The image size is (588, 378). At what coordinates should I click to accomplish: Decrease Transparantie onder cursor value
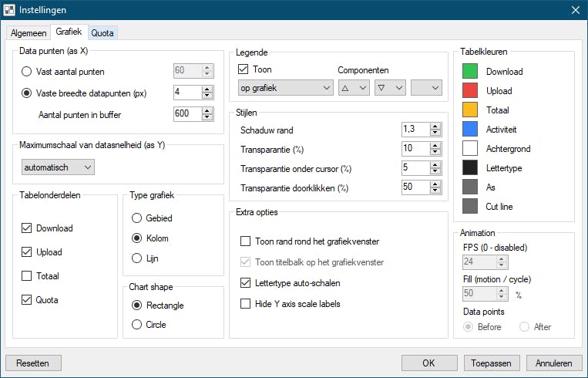(x=437, y=171)
